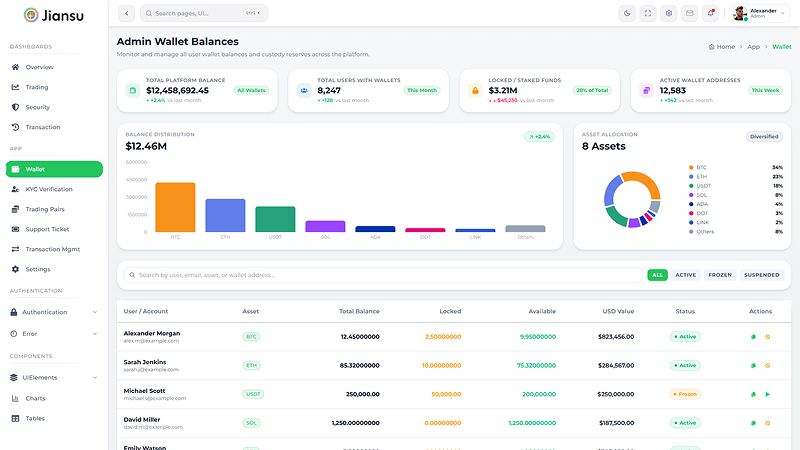Screen dimensions: 800x450
Task: Click green action icon for Alexander Morgan
Action: pos(754,337)
